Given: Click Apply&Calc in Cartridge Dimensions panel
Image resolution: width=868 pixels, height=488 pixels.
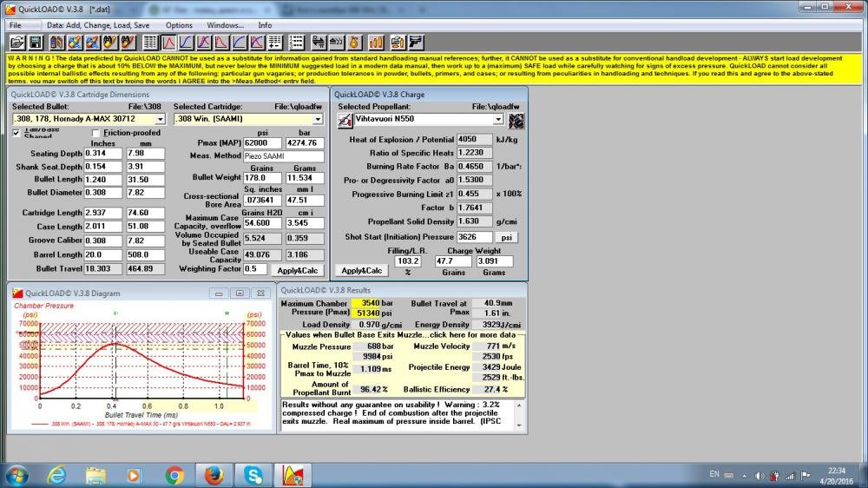Looking at the screenshot, I should tap(299, 270).
